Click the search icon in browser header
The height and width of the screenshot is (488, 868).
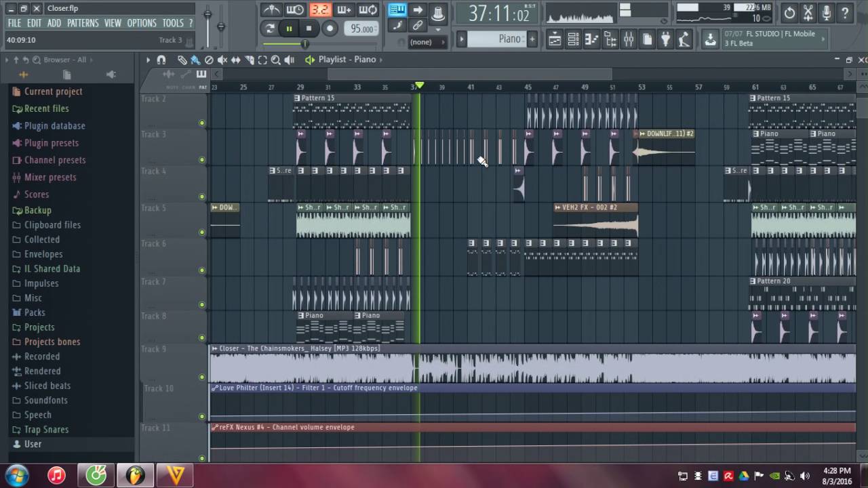tap(36, 60)
